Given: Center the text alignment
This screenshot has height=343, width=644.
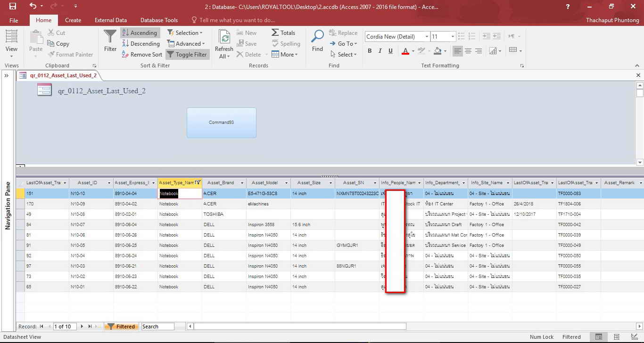Looking at the screenshot, I should point(468,51).
